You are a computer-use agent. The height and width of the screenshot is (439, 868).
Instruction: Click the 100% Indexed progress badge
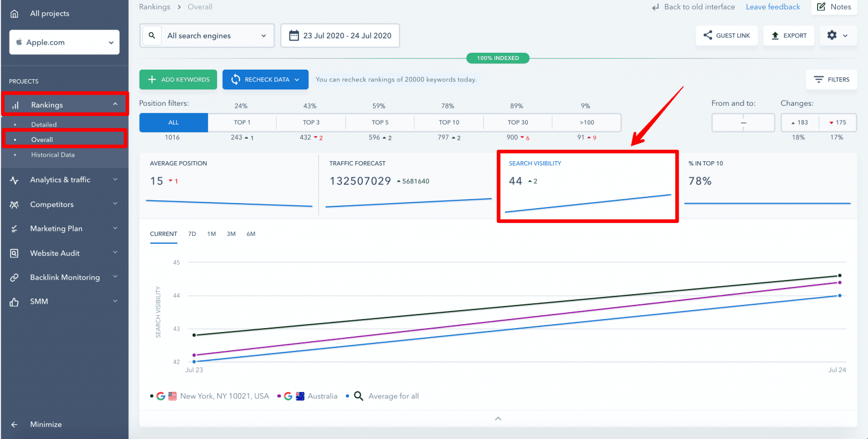tap(498, 58)
